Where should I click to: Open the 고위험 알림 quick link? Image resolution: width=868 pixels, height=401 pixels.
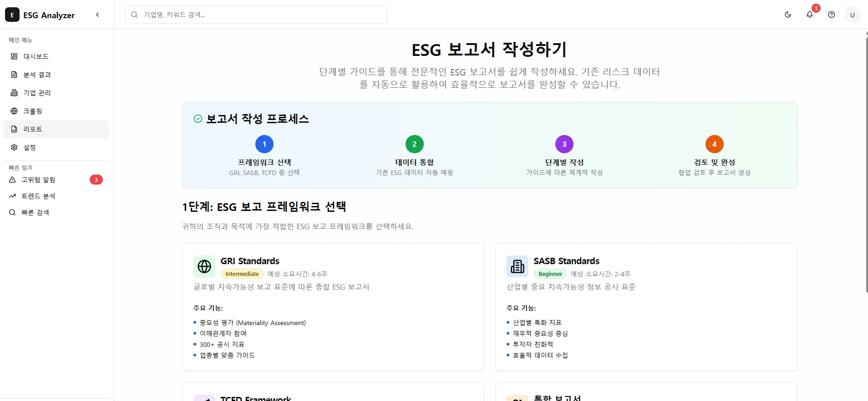click(56, 180)
